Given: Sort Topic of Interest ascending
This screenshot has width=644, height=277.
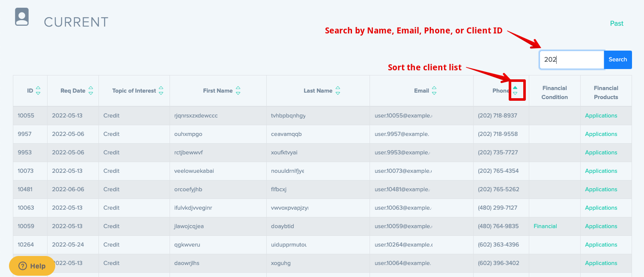Looking at the screenshot, I should click(x=161, y=87).
